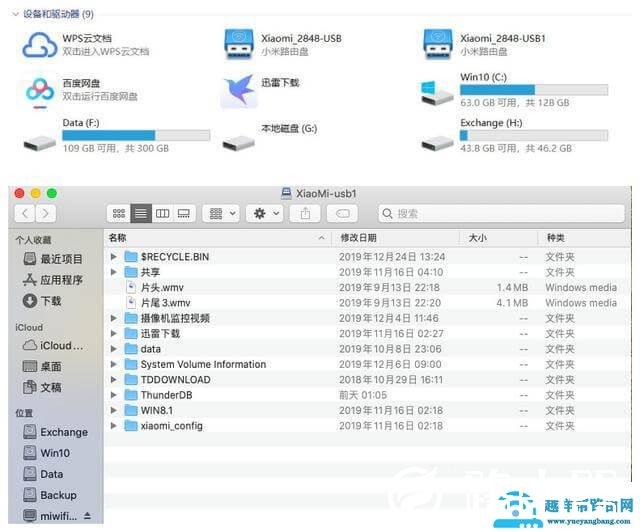
Task: Open WPS云文档 cloud drive icon
Action: click(x=40, y=45)
